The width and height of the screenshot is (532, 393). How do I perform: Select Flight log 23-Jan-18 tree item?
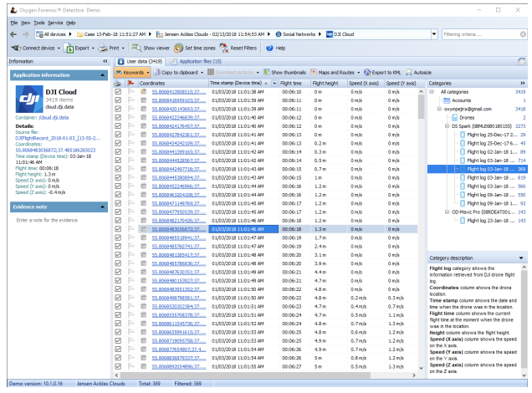[x=487, y=221]
